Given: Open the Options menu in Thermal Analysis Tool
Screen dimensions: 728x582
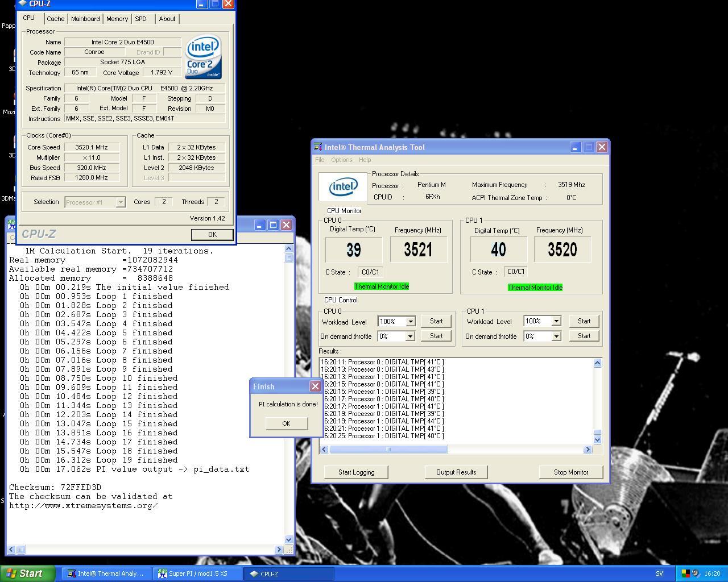Looking at the screenshot, I should [x=342, y=160].
